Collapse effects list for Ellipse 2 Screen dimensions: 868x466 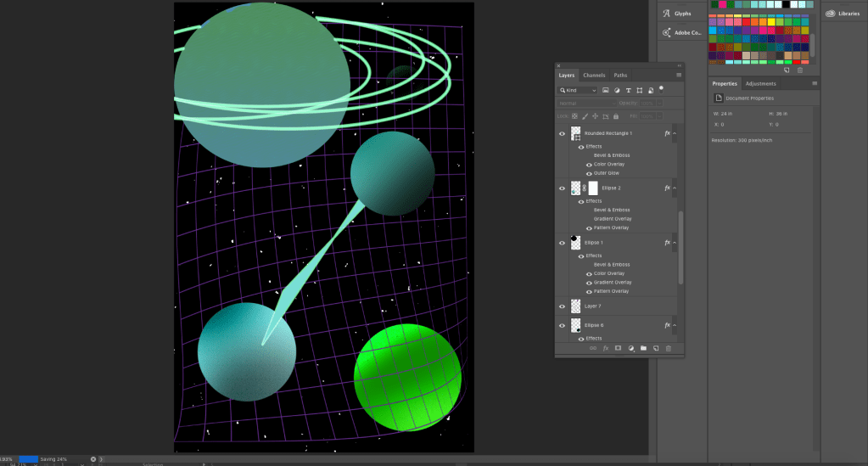point(676,188)
